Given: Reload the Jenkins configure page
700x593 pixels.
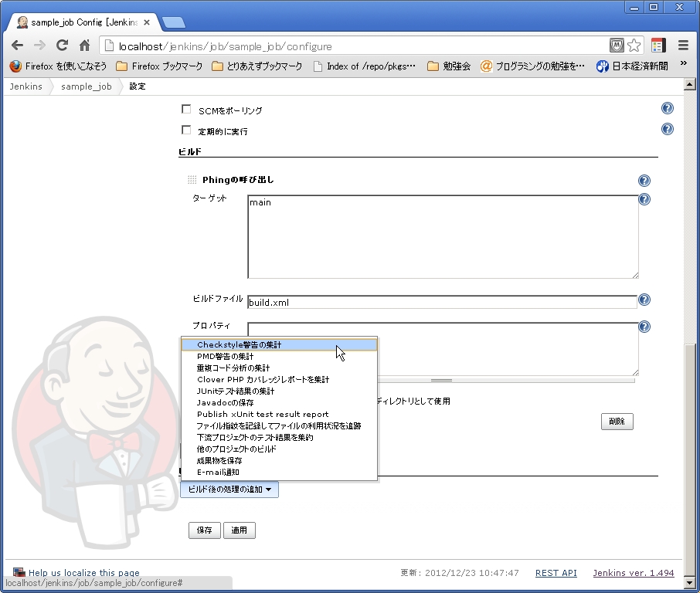Looking at the screenshot, I should coord(62,45).
